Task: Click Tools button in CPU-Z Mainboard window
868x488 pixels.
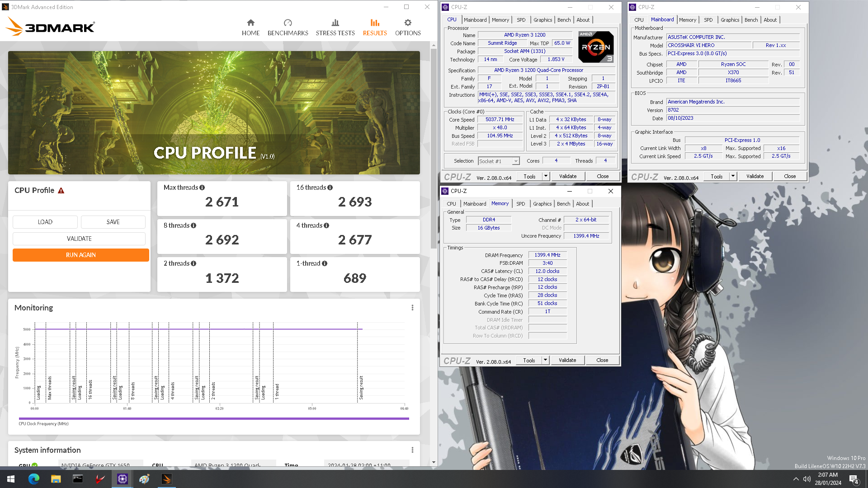Action: [717, 176]
